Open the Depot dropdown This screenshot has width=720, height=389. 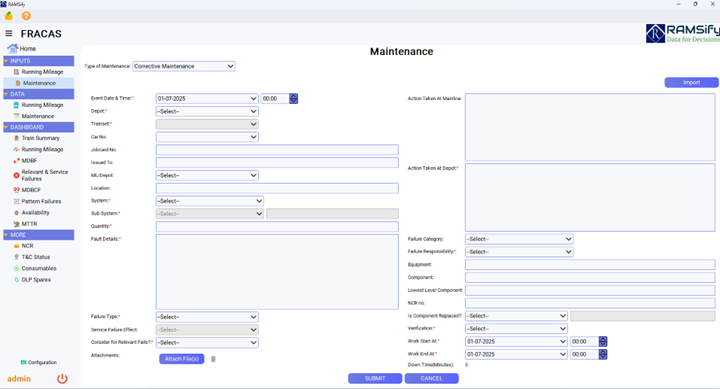coord(207,112)
